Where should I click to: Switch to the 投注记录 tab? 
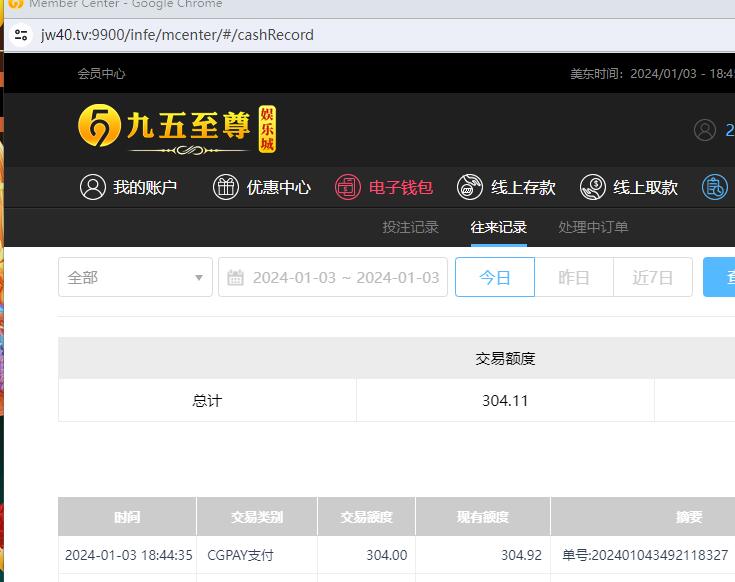pos(410,227)
